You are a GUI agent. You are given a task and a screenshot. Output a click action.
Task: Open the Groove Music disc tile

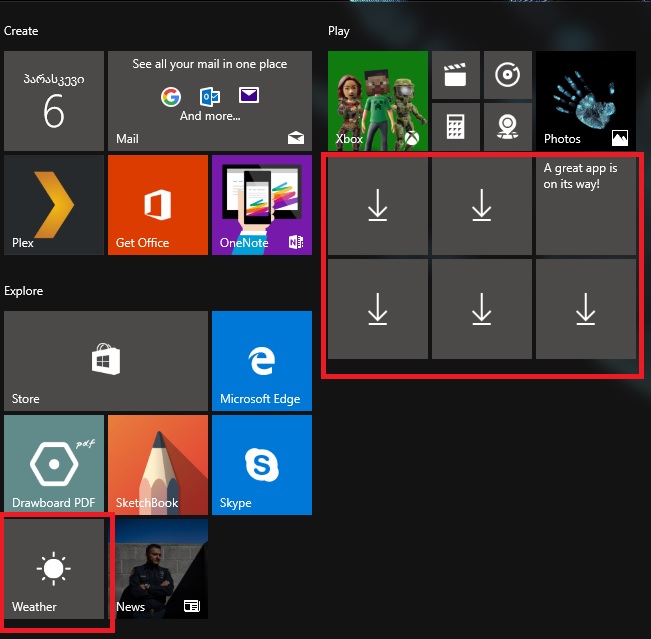(507, 75)
